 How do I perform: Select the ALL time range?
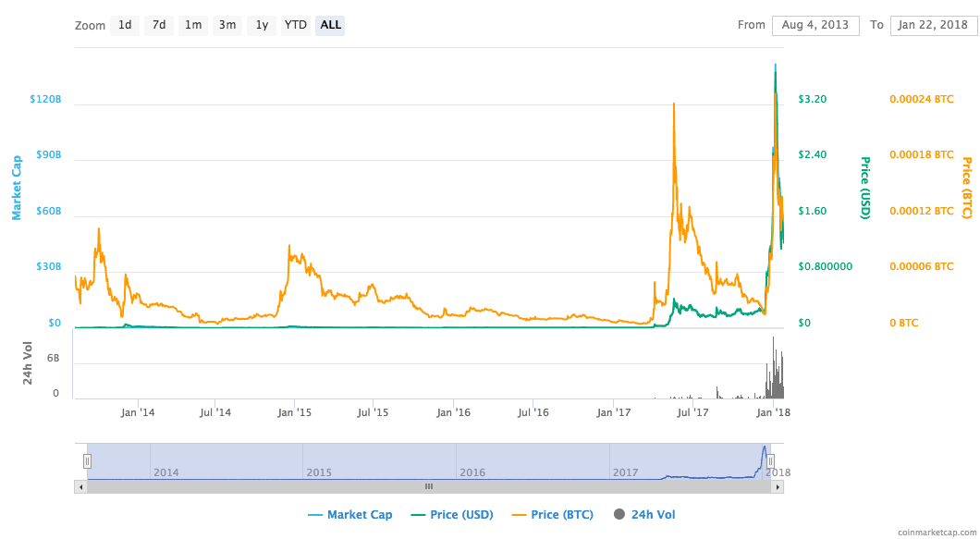(x=329, y=25)
